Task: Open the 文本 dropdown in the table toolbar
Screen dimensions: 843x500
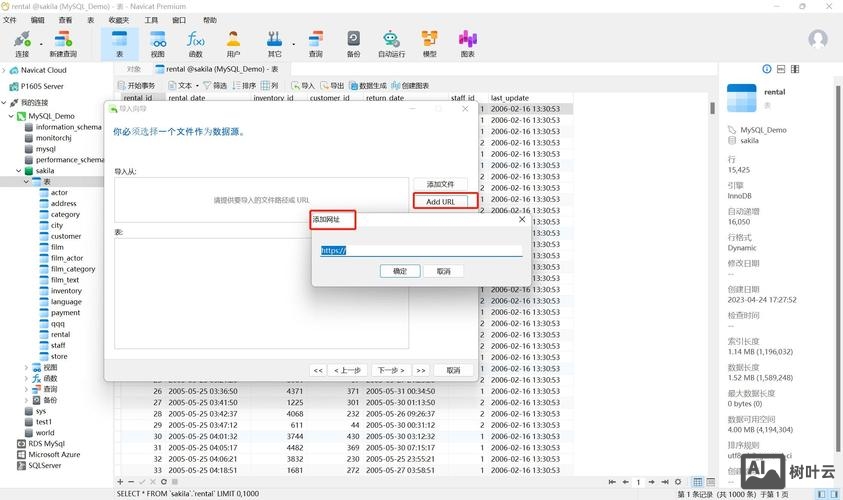Action: coord(185,86)
